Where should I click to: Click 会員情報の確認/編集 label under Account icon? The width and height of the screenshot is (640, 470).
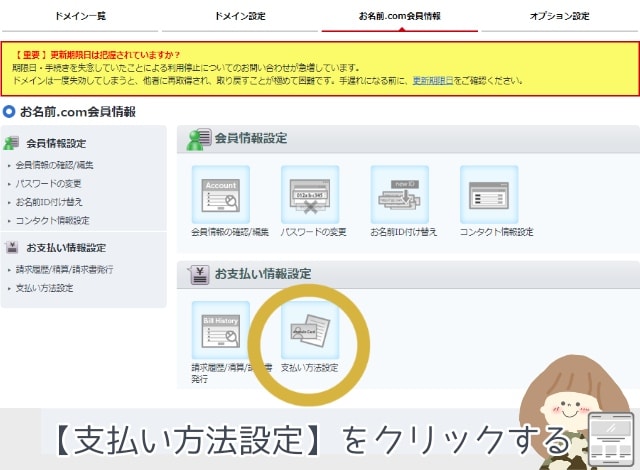[x=230, y=232]
